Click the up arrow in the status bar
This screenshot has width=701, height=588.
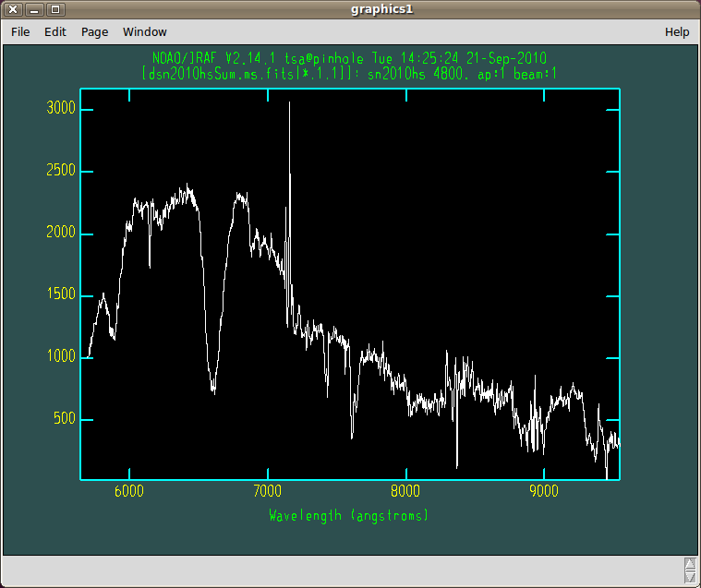(690, 564)
